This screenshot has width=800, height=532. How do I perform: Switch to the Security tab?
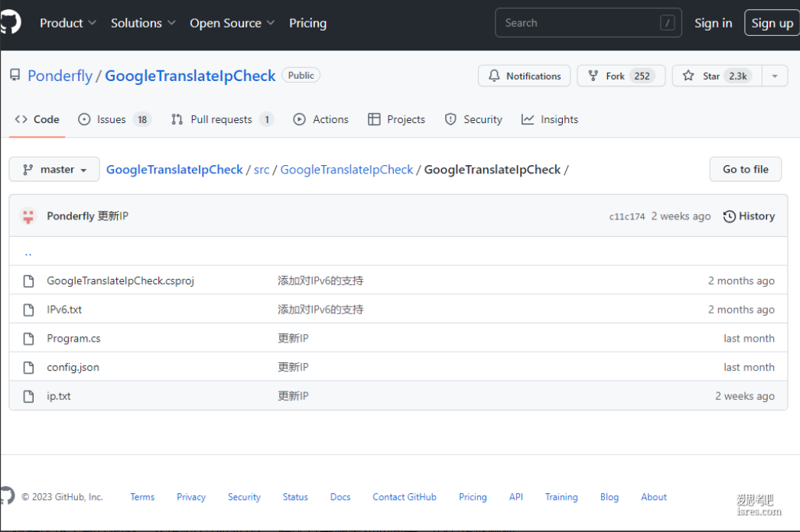click(473, 119)
